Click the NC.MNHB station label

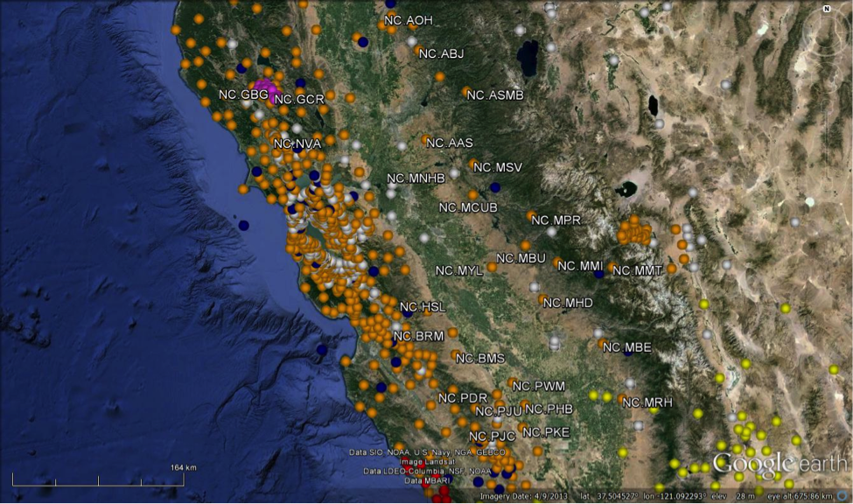[416, 178]
